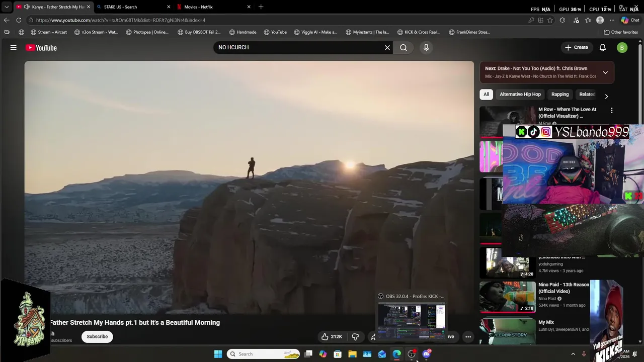Select the Related filter chip
644x362 pixels.
click(x=587, y=94)
